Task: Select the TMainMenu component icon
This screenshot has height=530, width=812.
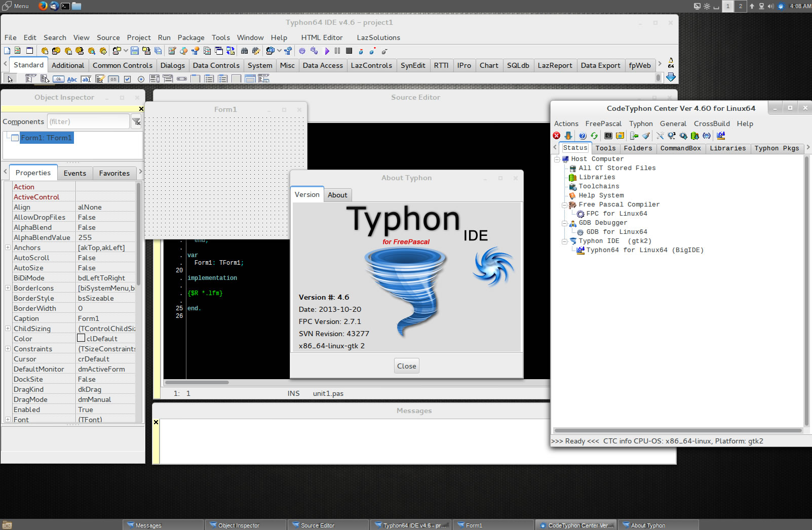Action: [x=30, y=78]
